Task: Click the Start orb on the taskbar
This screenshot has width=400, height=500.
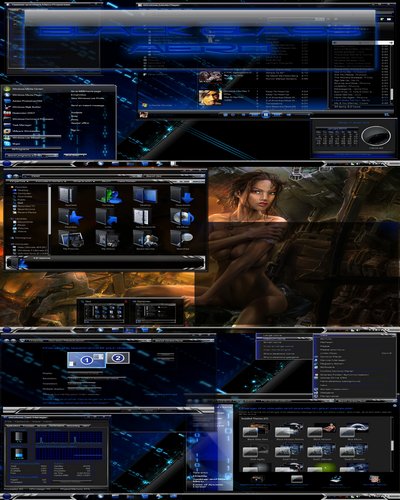Action: pyautogui.click(x=7, y=163)
